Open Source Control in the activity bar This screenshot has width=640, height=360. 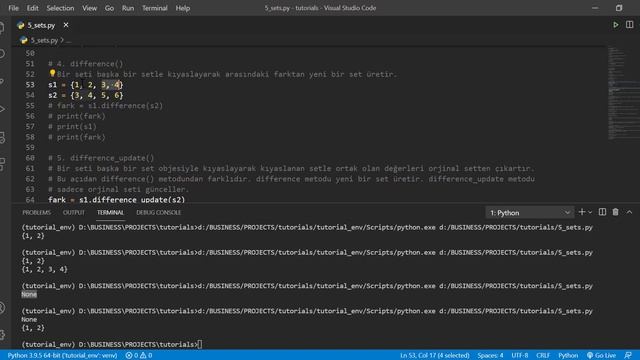coord(2,82)
